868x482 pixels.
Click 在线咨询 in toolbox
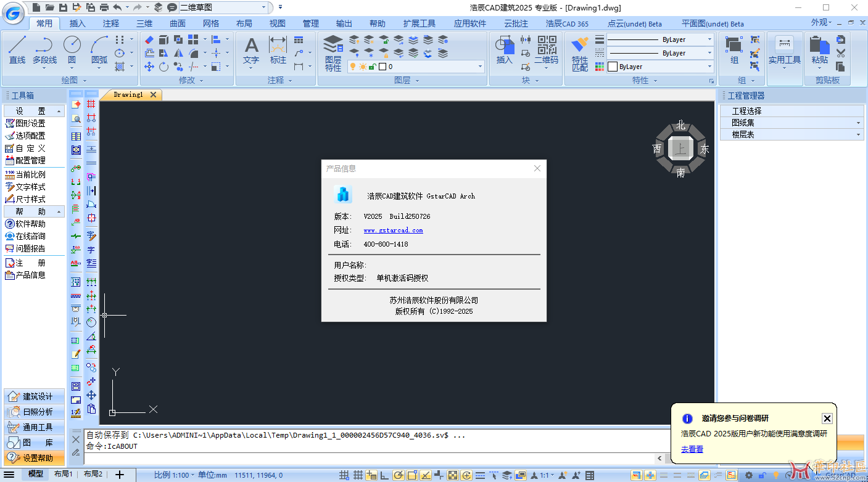point(25,236)
